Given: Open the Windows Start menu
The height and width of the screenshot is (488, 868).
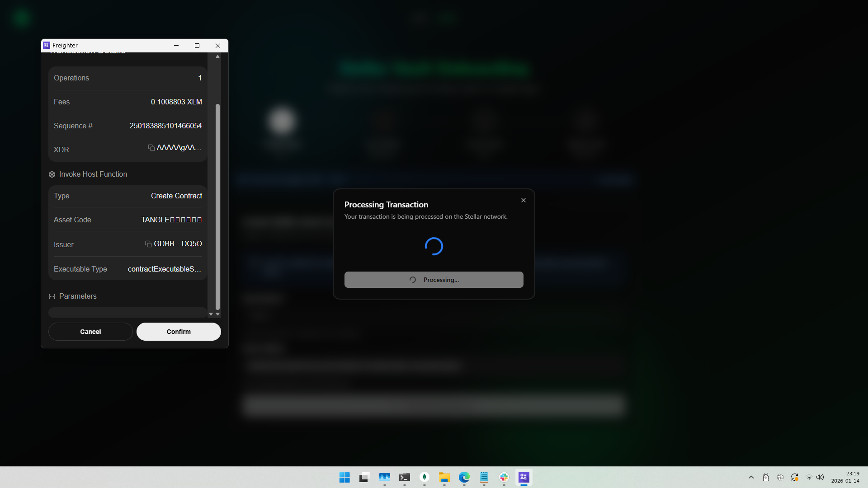Looking at the screenshot, I should (344, 477).
